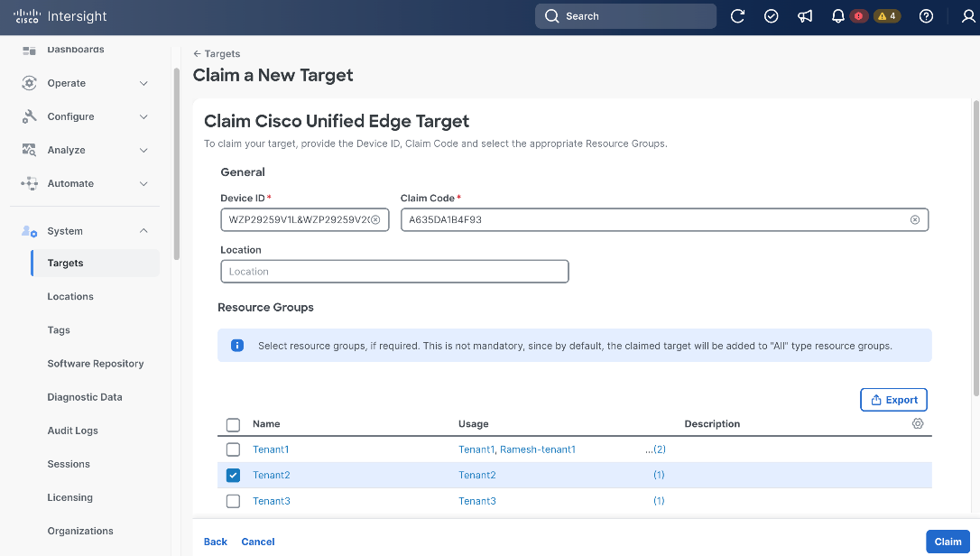Viewport: 980px width, 556px height.
Task: Click the Dashboards sidebar icon
Action: pos(29,50)
